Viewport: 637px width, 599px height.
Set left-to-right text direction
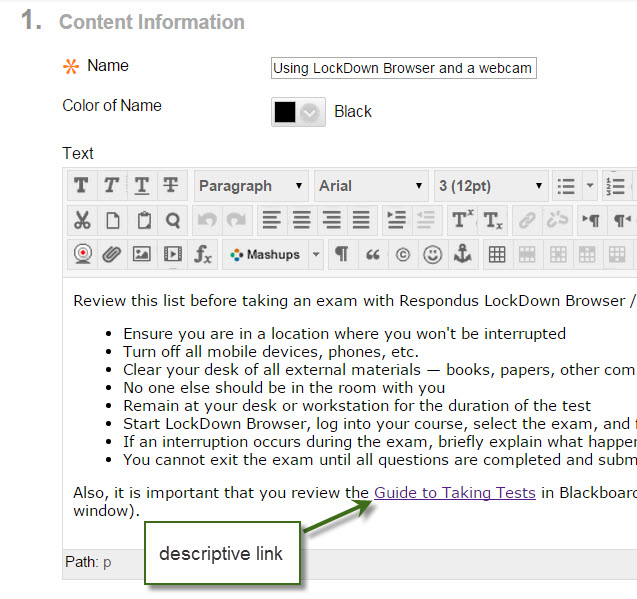[x=592, y=221]
